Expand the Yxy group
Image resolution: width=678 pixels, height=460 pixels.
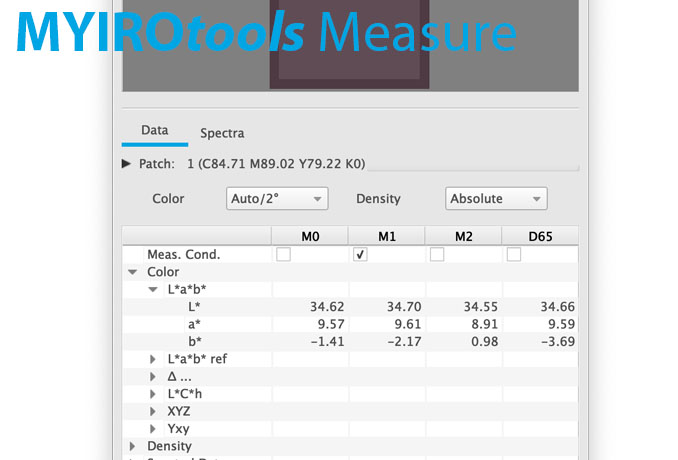tap(153, 428)
